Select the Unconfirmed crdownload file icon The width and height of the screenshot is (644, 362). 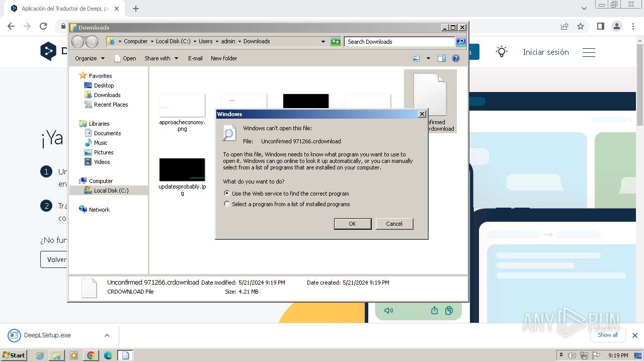pyautogui.click(x=430, y=95)
